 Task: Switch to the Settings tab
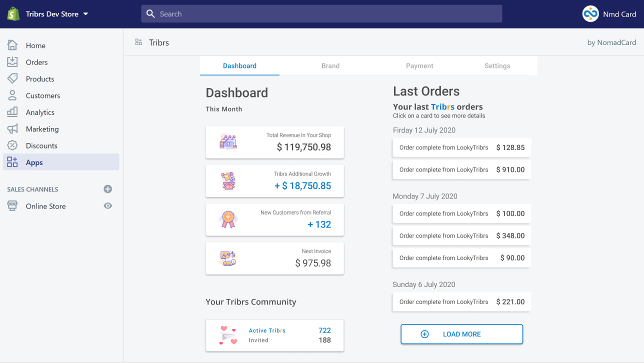497,66
